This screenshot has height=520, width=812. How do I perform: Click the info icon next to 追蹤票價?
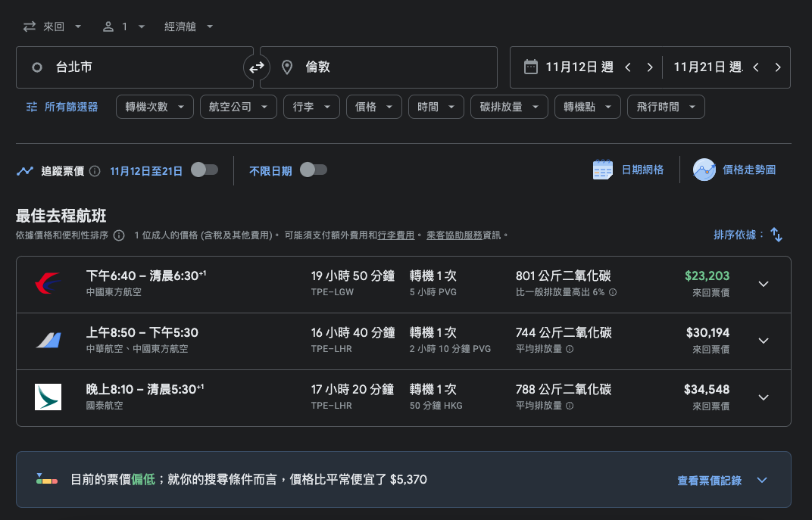point(95,171)
